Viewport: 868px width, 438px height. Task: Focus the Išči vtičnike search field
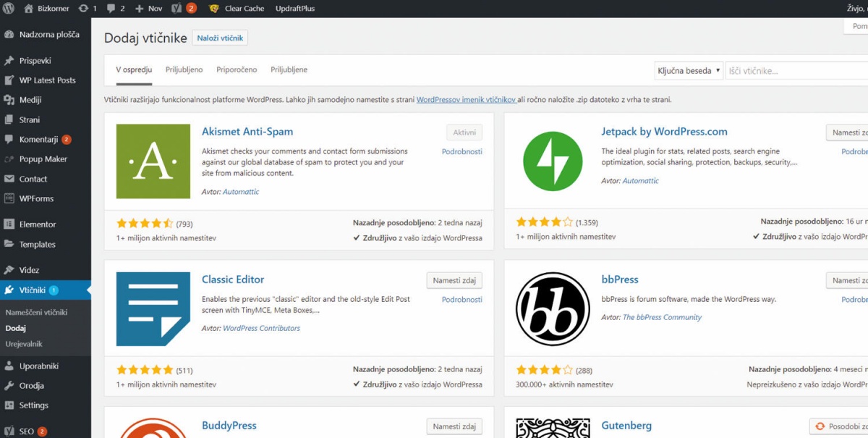796,70
